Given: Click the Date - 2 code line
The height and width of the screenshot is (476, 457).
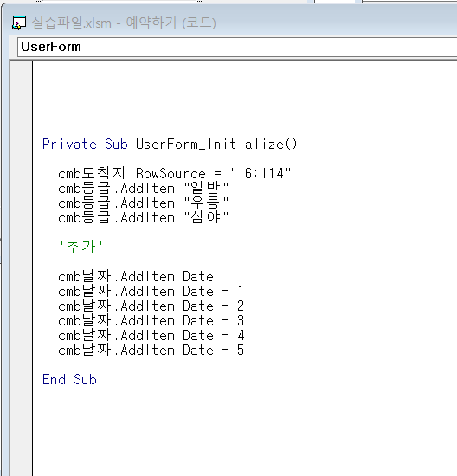Looking at the screenshot, I should point(151,306).
